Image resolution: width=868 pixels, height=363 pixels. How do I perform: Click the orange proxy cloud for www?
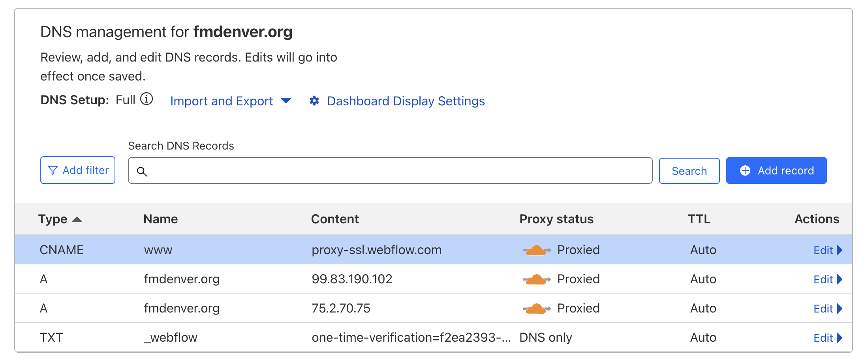coord(536,250)
